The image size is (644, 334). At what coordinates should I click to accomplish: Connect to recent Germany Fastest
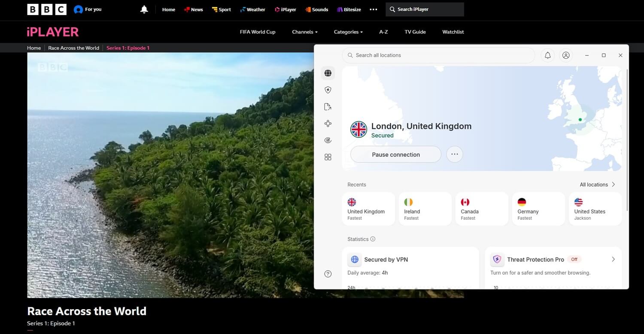(538, 209)
